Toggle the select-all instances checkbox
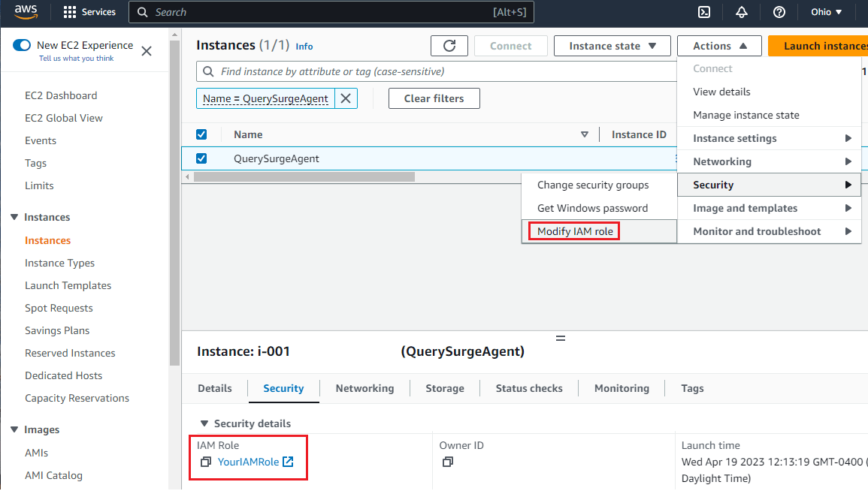This screenshot has height=494, width=868. pos(201,134)
